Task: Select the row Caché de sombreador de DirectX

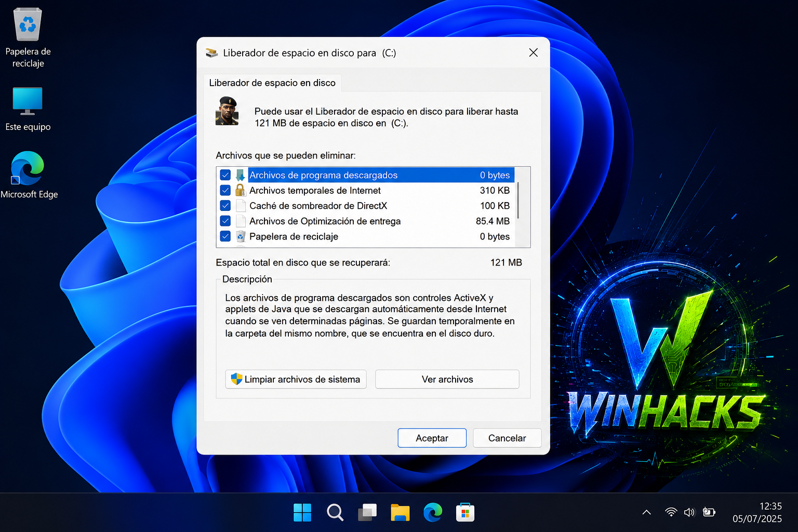Action: click(x=367, y=206)
